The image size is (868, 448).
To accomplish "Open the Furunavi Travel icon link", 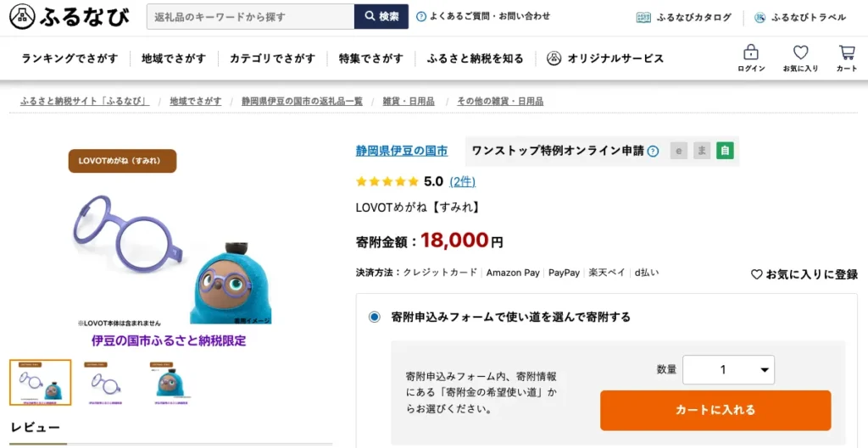I will (x=759, y=17).
